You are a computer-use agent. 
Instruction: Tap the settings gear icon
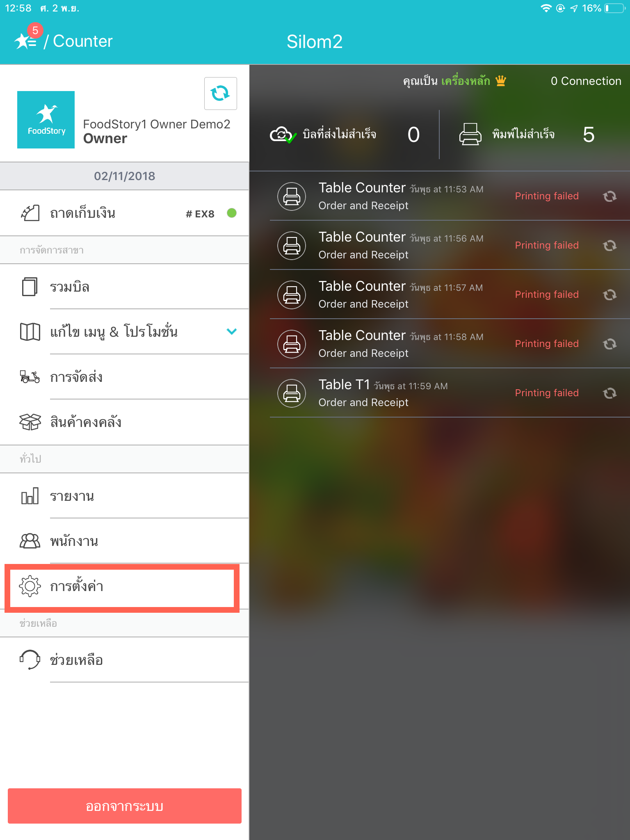[30, 587]
